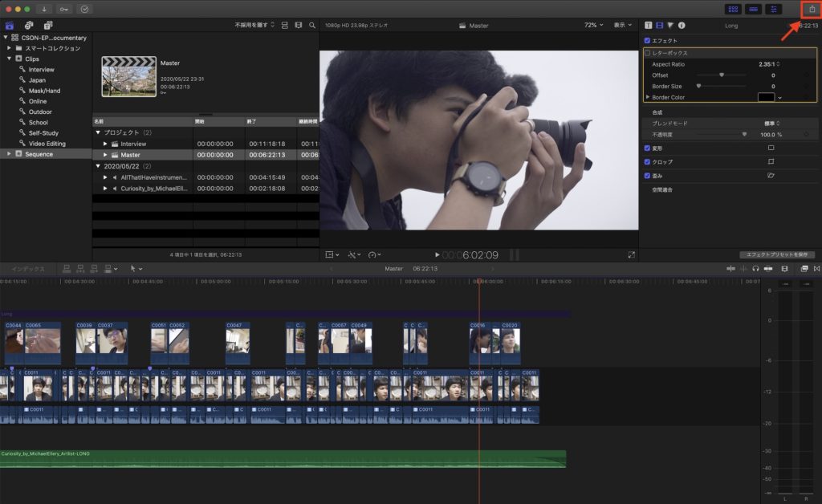Collapse the プロジェクト disclosure triangle
This screenshot has width=822, height=504.
point(97,131)
